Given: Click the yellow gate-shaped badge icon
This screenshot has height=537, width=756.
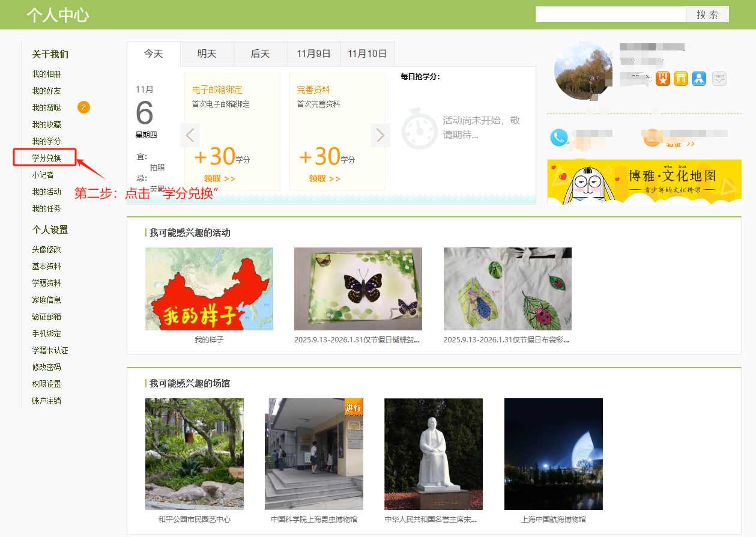Looking at the screenshot, I should 680,78.
